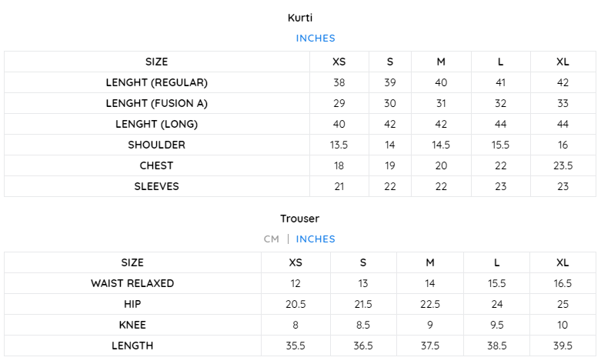
Task: Select the XL column header in Kurti table
Action: (563, 62)
